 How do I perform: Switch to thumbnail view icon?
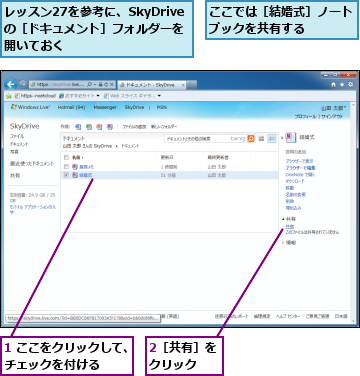pyautogui.click(x=262, y=138)
